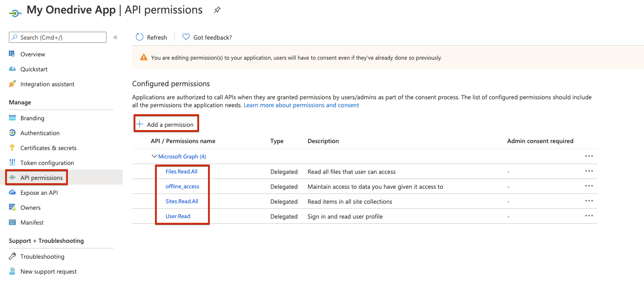644x282 pixels.
Task: Open more options for Files.Read.All row
Action: (x=589, y=171)
